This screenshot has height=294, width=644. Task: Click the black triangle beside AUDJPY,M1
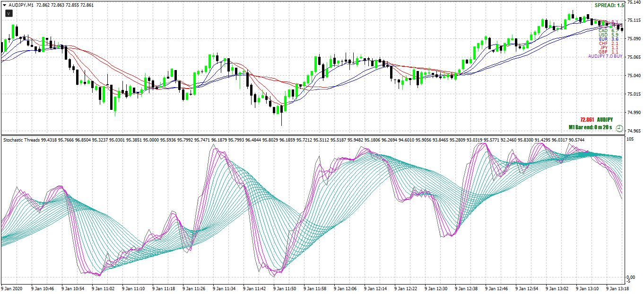[5, 5]
